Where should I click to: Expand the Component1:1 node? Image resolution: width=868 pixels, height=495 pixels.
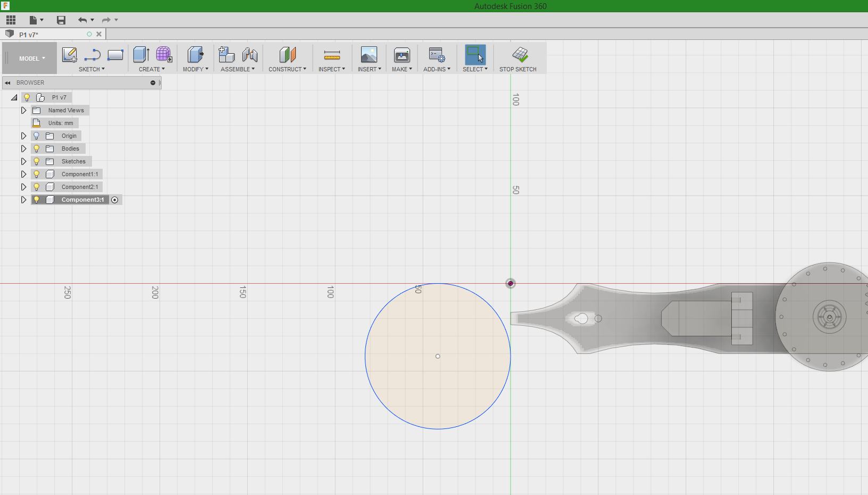tap(23, 174)
